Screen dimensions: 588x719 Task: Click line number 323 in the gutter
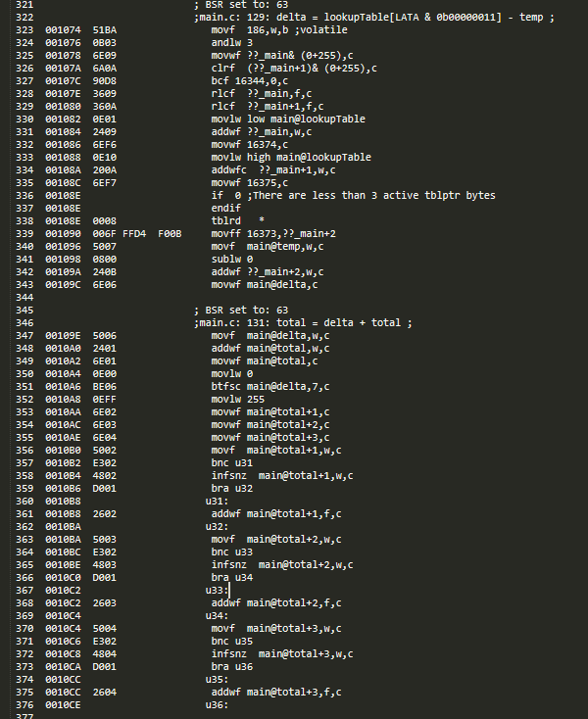24,29
